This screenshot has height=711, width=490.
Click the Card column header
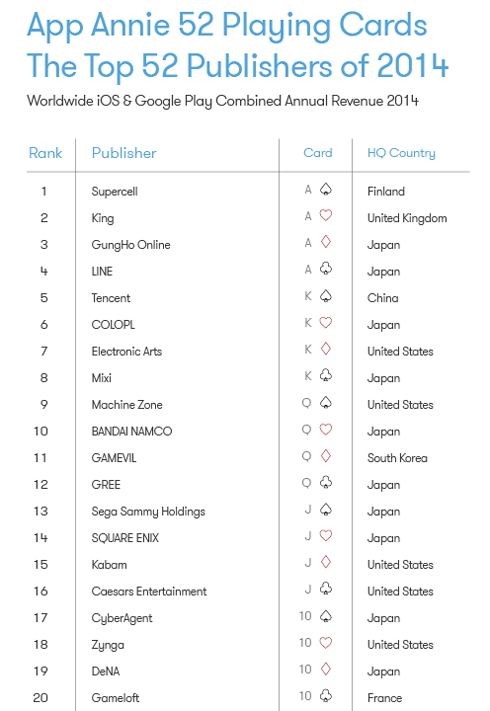[318, 153]
